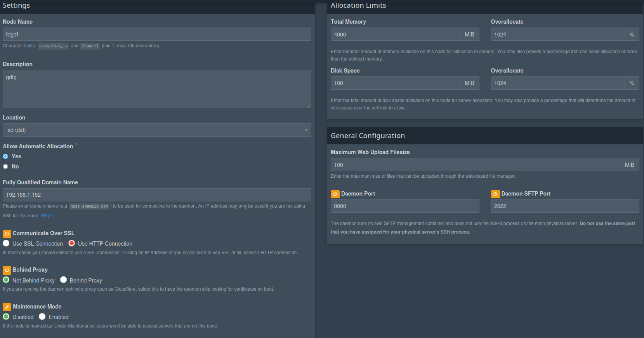Screen dimensions: 644x338
Task: Click the disk Overallocate input field
Action: click(x=558, y=83)
